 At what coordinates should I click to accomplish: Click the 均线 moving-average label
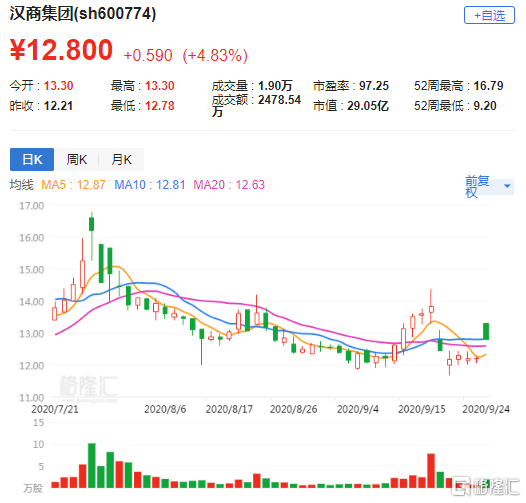point(21,185)
